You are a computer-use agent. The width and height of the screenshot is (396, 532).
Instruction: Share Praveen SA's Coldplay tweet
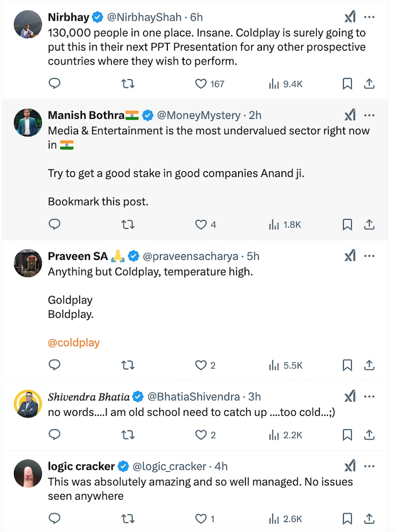[370, 365]
